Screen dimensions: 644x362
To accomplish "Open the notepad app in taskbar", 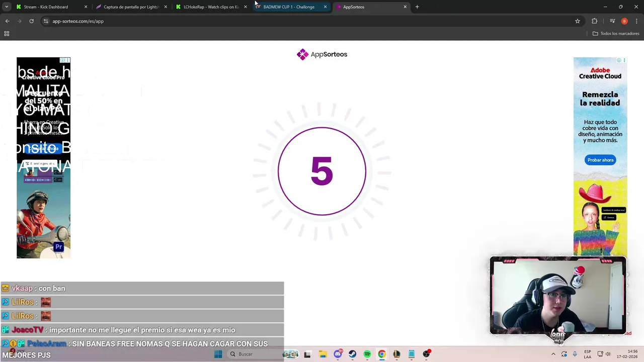I will [412, 354].
